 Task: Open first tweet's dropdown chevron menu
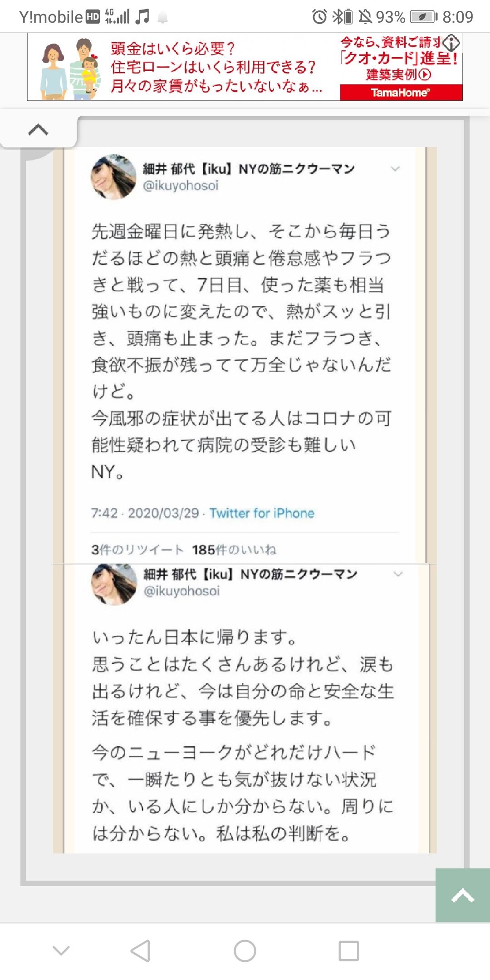pos(395,169)
